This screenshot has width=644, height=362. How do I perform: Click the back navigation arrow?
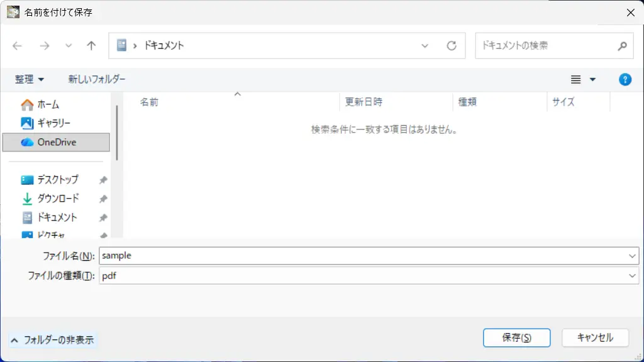click(x=18, y=46)
